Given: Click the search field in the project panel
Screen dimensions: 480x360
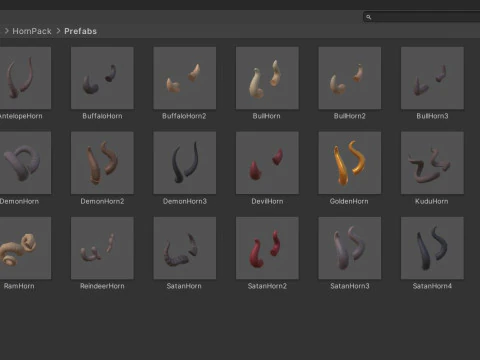Looking at the screenshot, I should point(422,17).
